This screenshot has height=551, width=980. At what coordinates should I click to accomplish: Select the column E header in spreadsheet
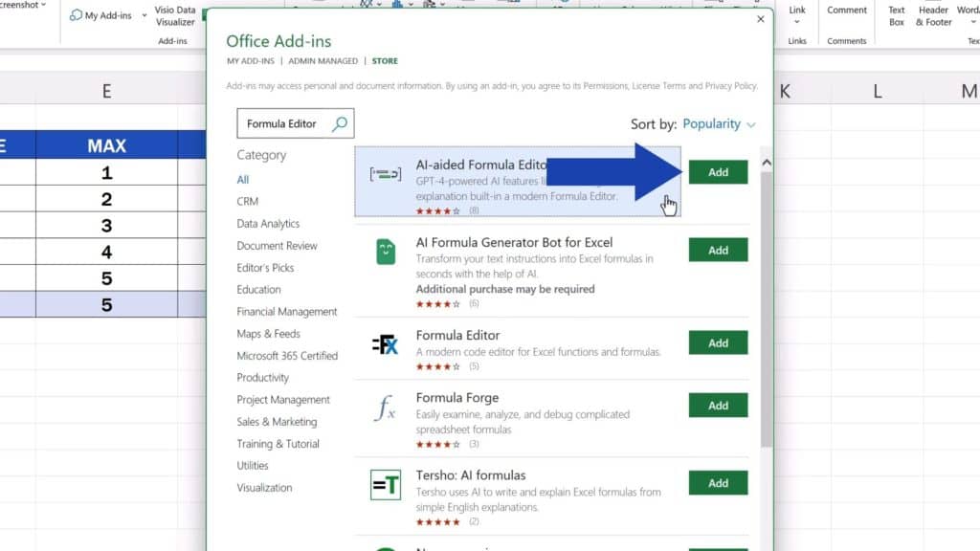(107, 91)
